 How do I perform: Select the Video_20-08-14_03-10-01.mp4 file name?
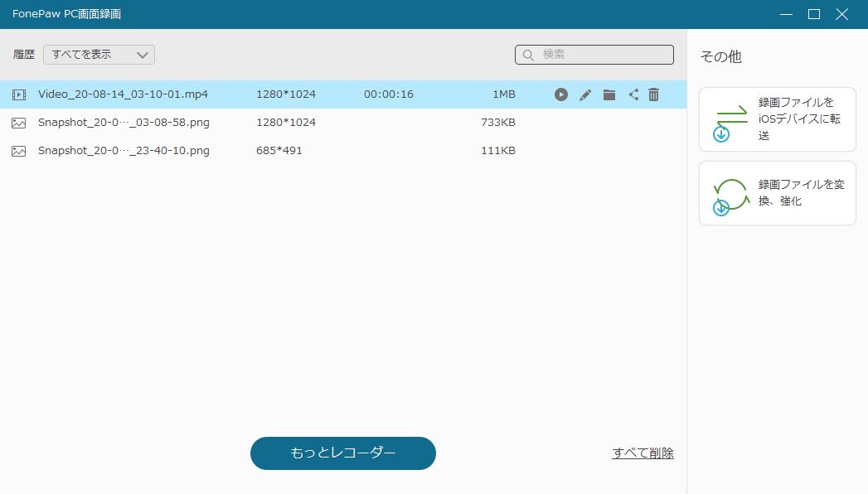click(123, 94)
